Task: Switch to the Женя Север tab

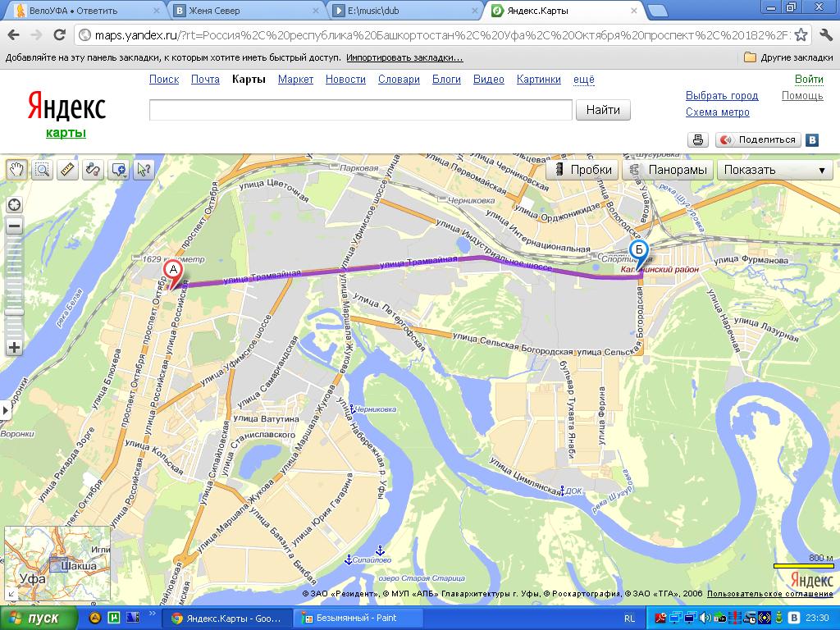Action: pos(245,10)
